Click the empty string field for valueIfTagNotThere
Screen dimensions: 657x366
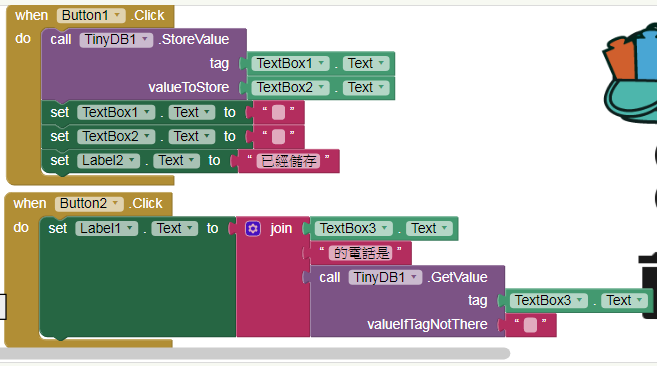click(x=530, y=325)
